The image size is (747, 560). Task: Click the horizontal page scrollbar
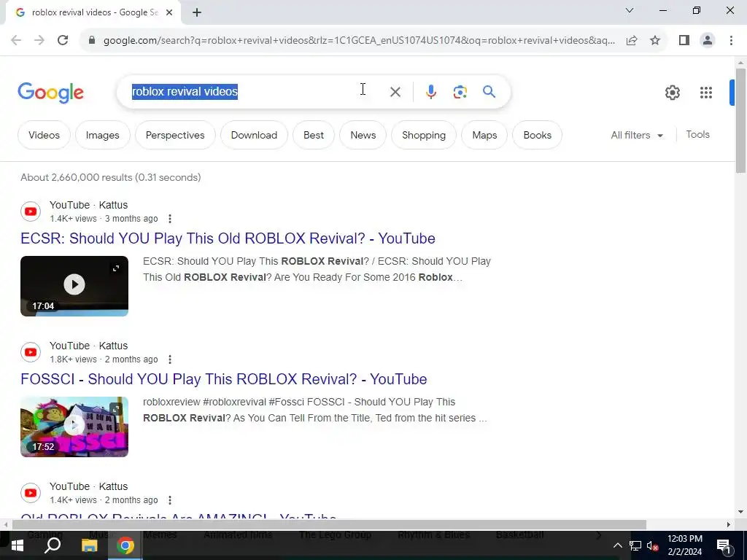click(x=329, y=525)
